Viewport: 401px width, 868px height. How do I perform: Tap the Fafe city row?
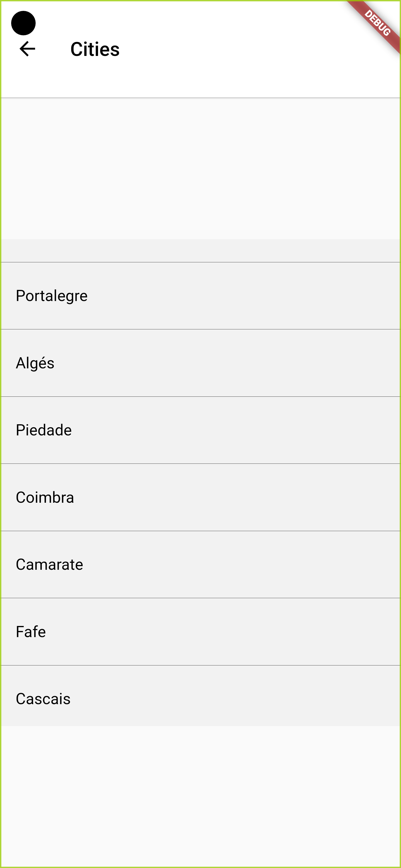click(200, 632)
